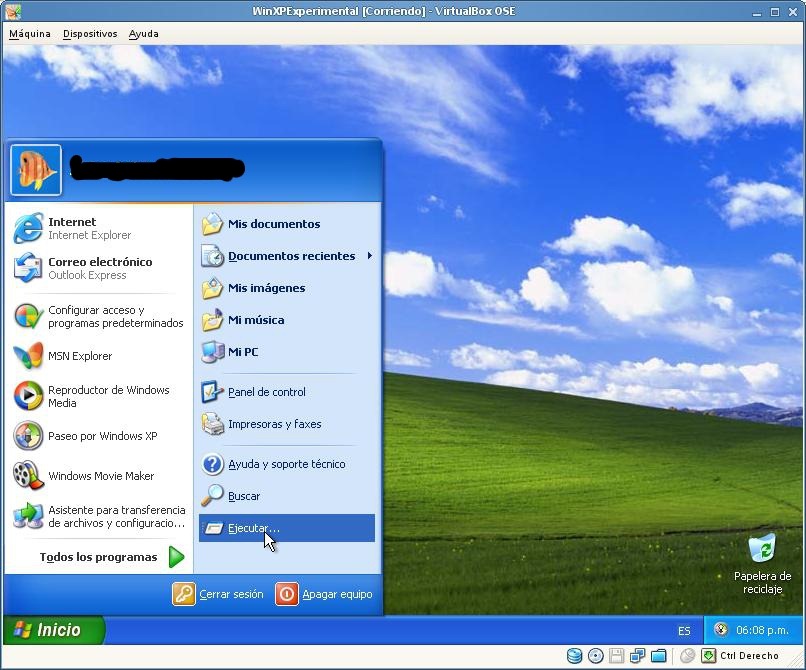Open Ayuda y soporte técnico
This screenshot has width=806, height=670.
click(x=286, y=464)
